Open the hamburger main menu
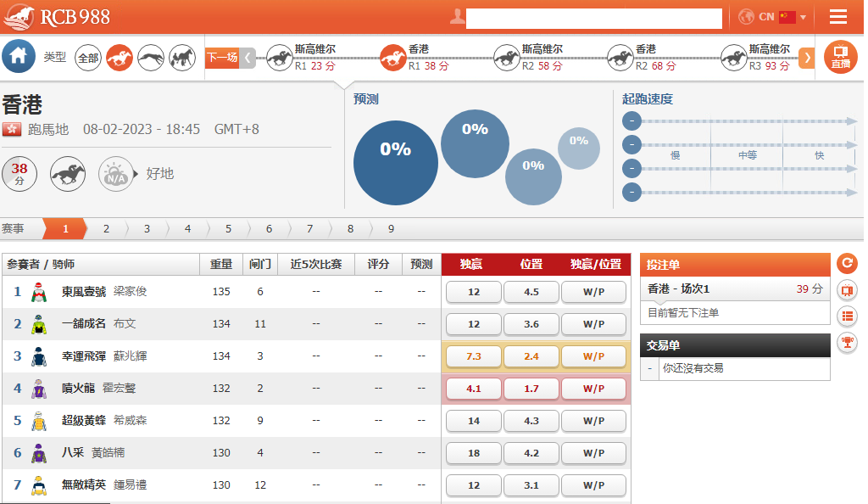 (x=838, y=17)
